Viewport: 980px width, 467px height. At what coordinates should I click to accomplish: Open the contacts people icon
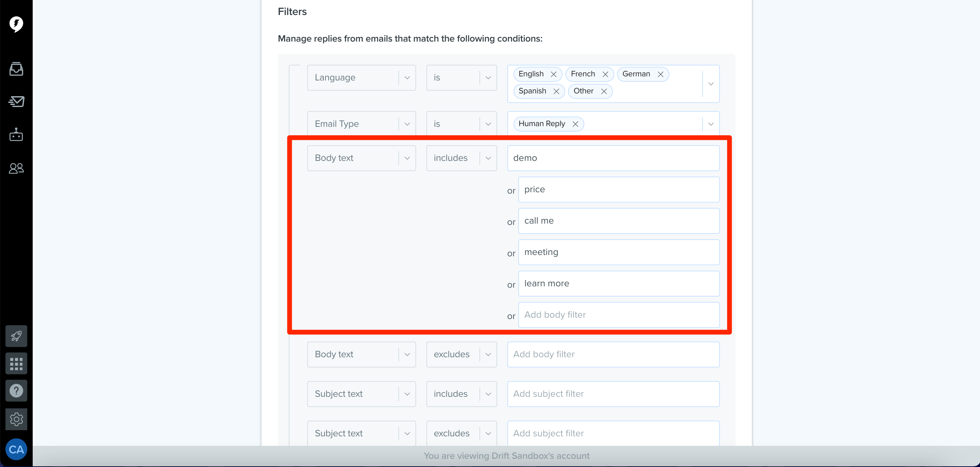point(16,168)
